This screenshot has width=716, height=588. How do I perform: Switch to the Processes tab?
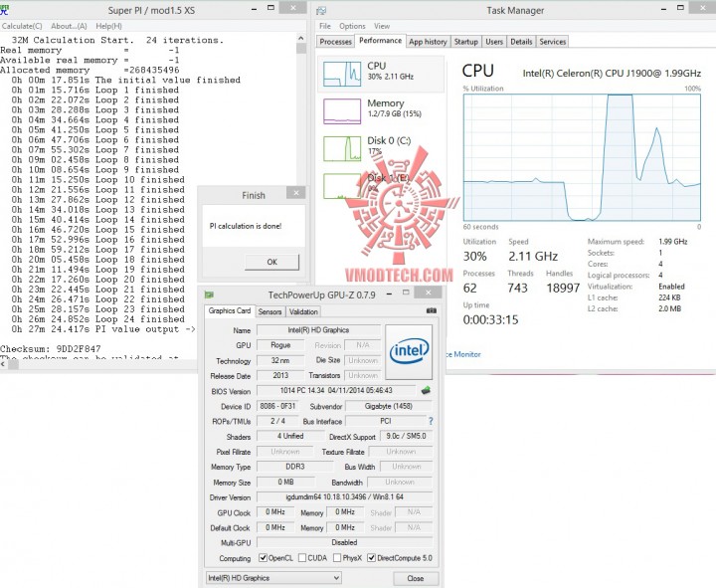[336, 42]
